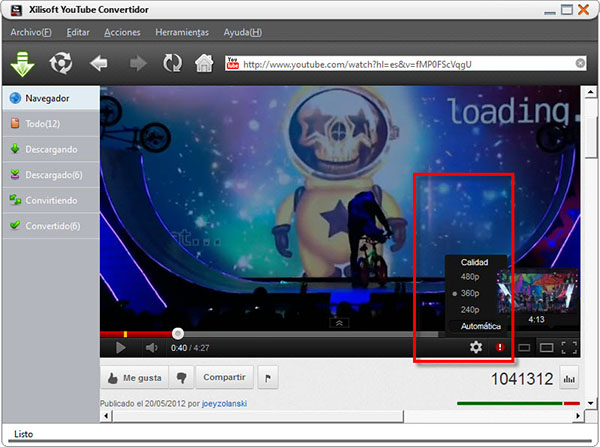
Task: Click the horizontal scrollbar left arrow
Action: click(x=106, y=416)
